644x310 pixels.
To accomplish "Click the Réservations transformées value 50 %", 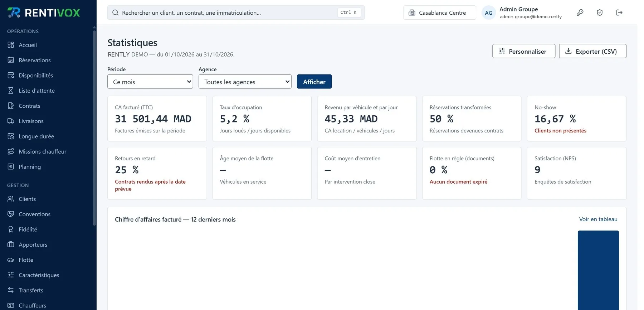I will tap(441, 119).
